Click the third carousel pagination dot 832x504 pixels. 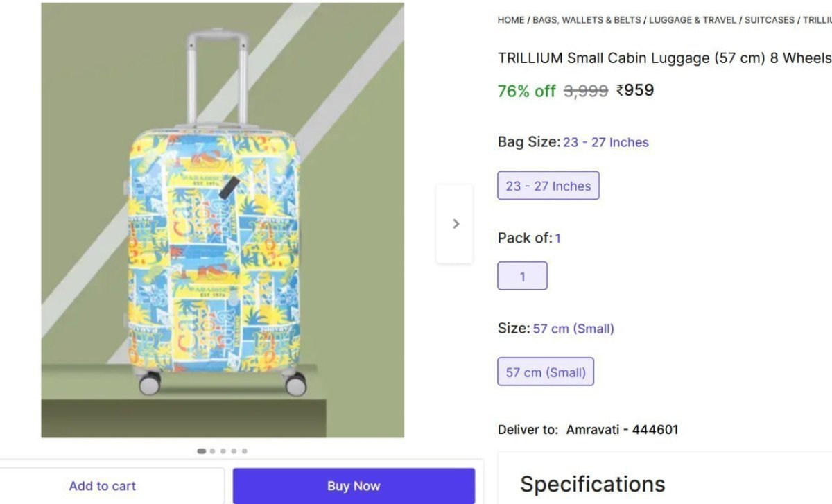point(223,451)
